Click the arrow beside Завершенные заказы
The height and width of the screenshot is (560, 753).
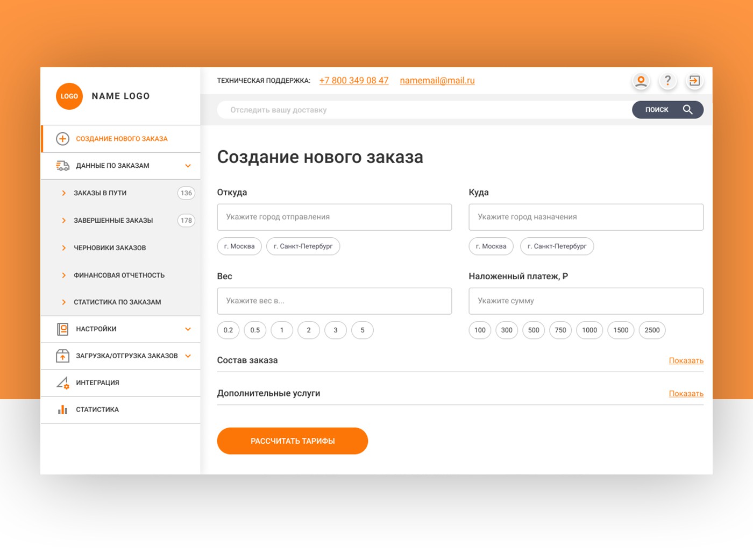[x=63, y=221]
